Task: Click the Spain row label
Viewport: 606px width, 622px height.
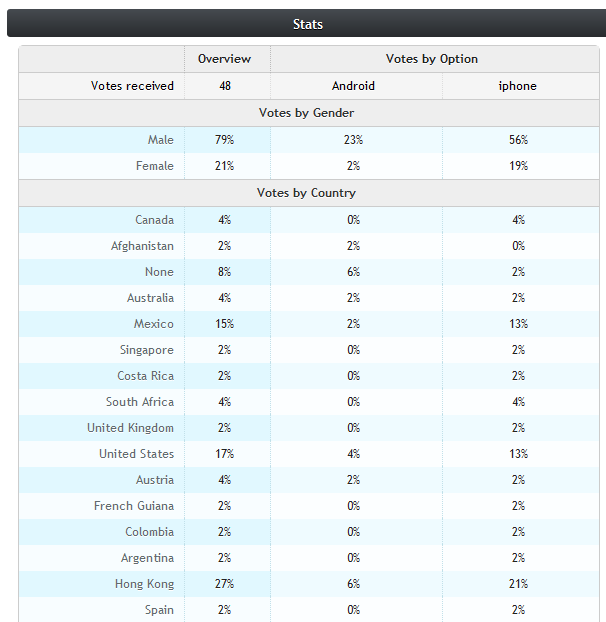Action: 159,610
